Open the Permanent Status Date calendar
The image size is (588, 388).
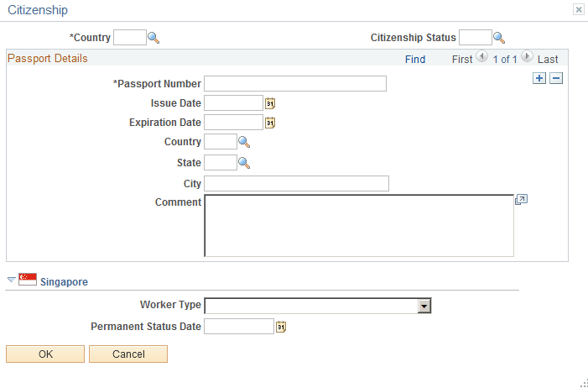281,327
